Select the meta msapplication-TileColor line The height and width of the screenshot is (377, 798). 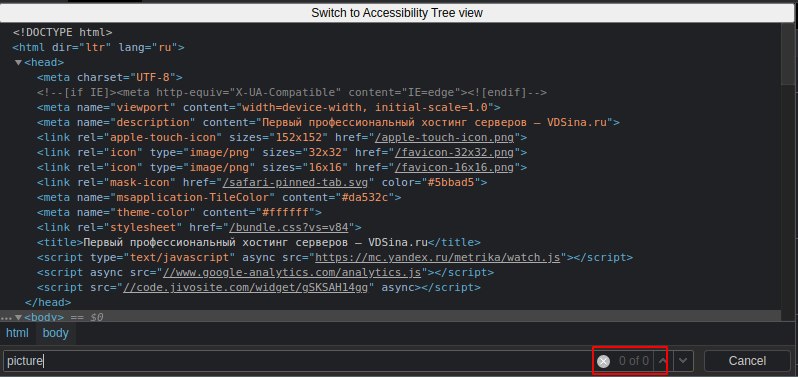(219, 197)
